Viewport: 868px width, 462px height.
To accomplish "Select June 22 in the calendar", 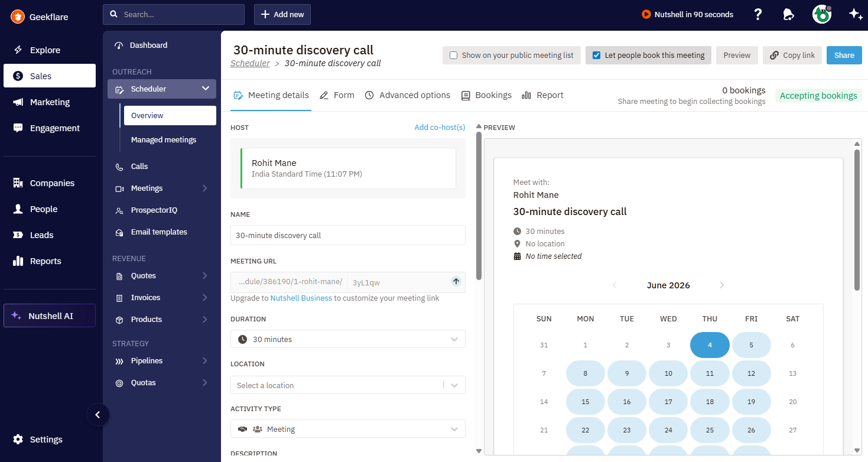I will click(586, 430).
